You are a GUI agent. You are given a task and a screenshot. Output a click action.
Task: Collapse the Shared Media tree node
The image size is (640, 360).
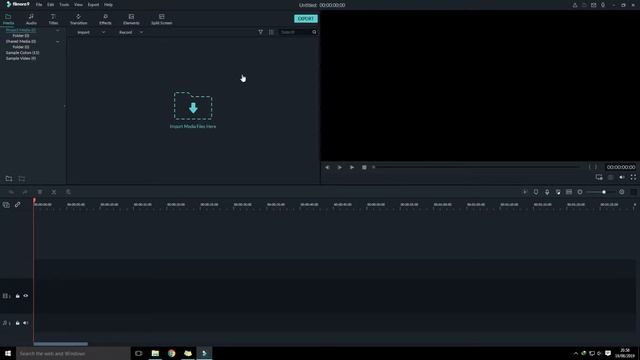point(58,42)
